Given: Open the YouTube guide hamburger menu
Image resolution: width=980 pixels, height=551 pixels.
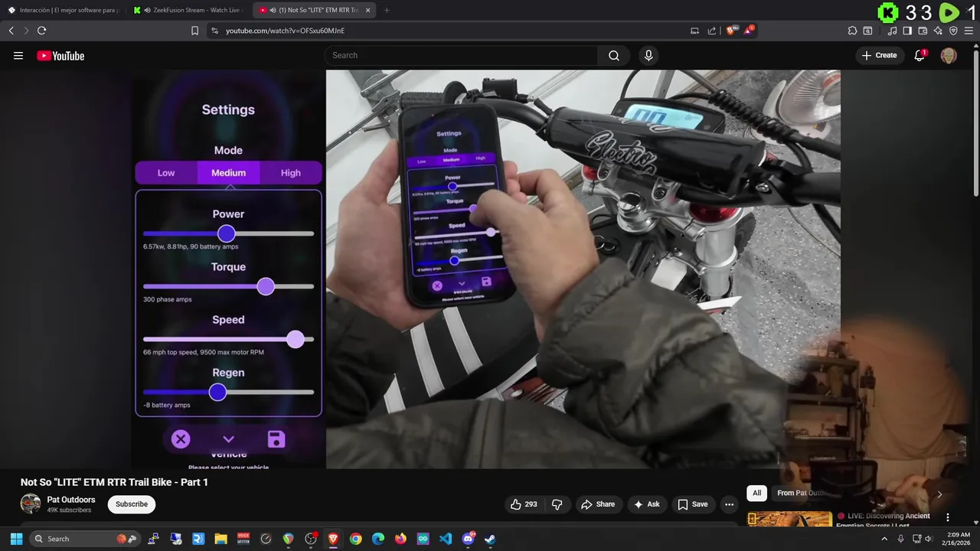Looking at the screenshot, I should coord(18,55).
